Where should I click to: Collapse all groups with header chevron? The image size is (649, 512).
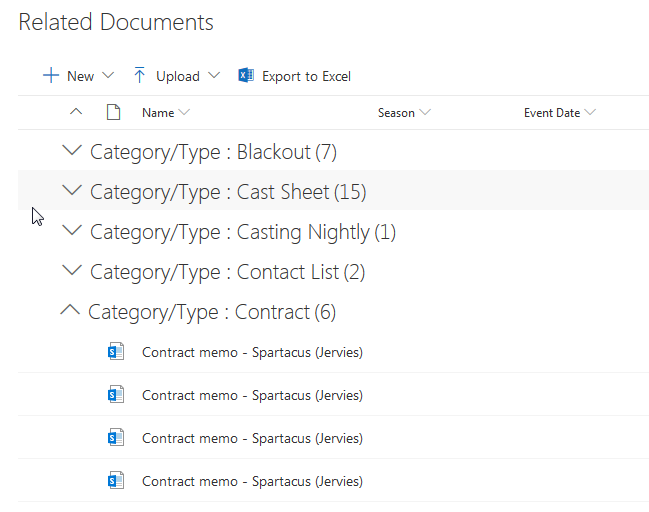tap(76, 112)
